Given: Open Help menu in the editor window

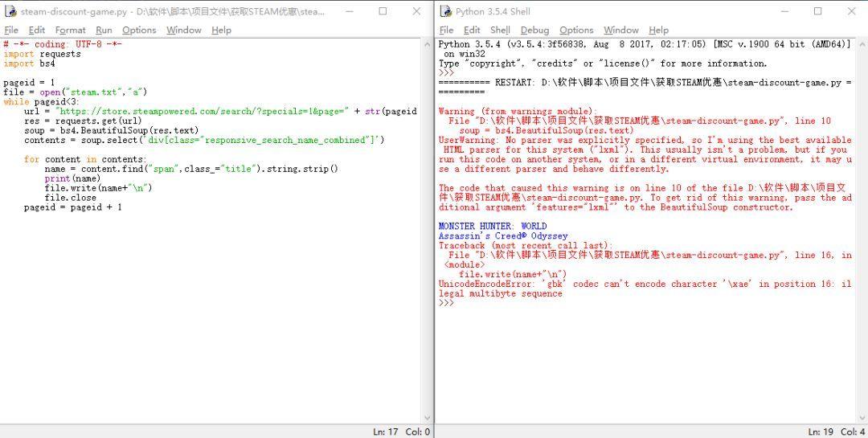Looking at the screenshot, I should point(221,30).
